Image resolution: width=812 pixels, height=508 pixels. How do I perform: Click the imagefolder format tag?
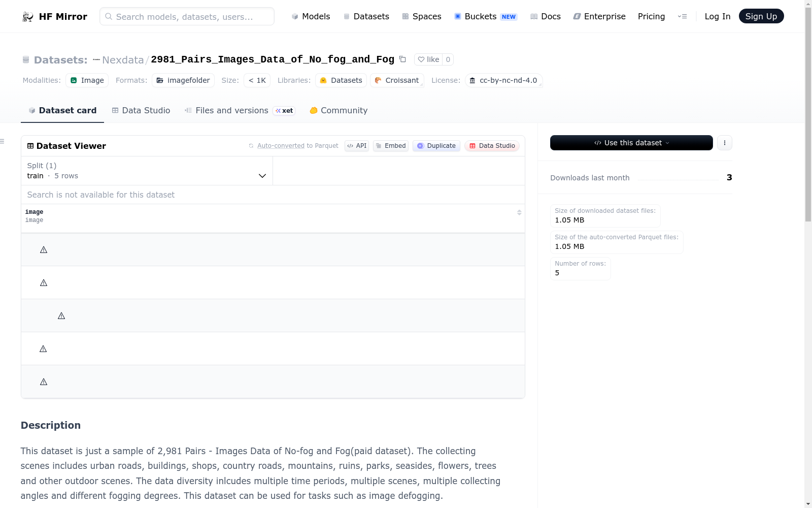[183, 80]
